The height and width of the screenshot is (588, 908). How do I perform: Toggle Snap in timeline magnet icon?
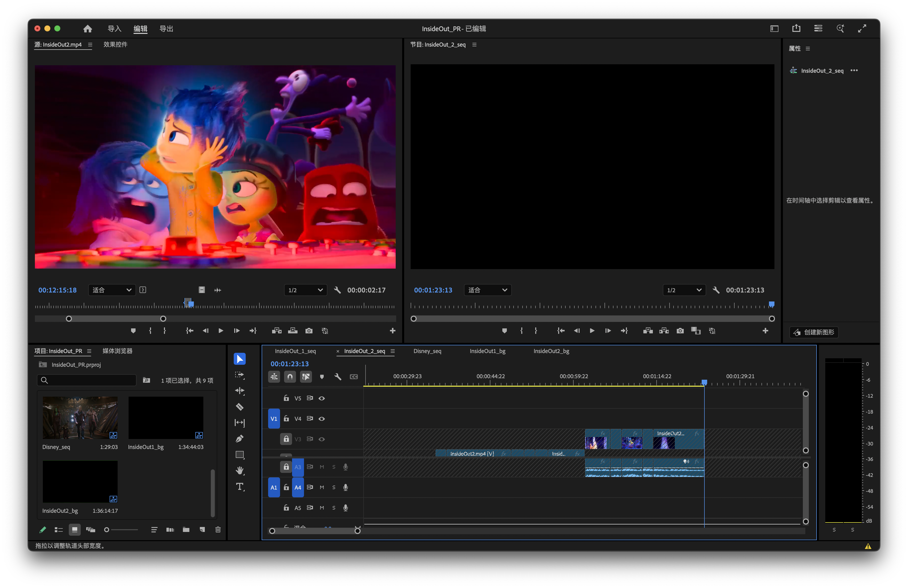pos(290,377)
